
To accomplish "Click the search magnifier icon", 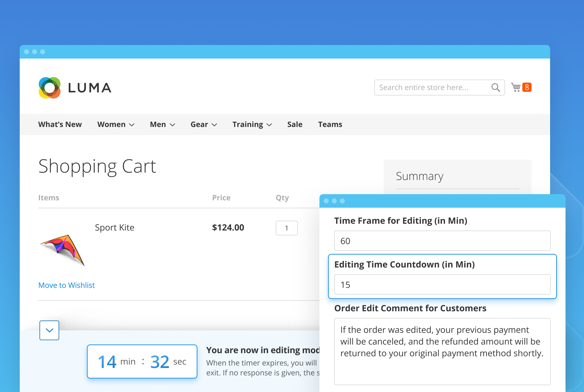I will pyautogui.click(x=496, y=87).
